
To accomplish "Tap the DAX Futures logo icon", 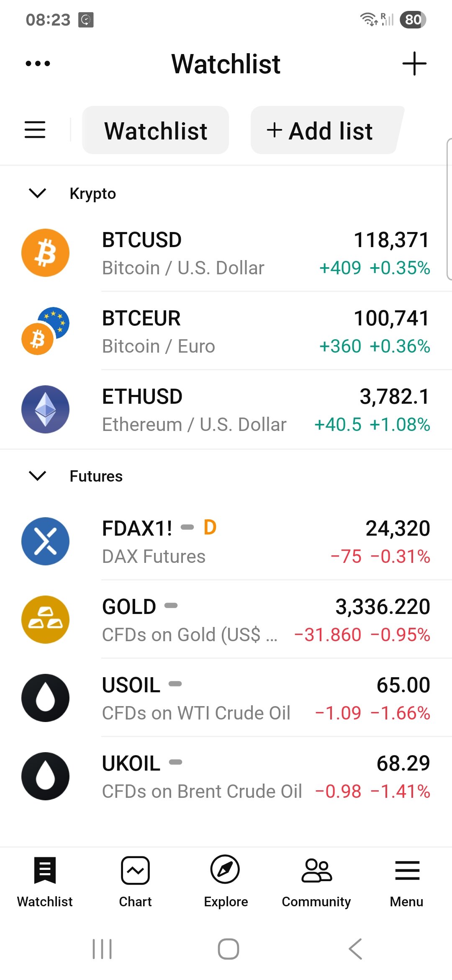I will tap(45, 541).
